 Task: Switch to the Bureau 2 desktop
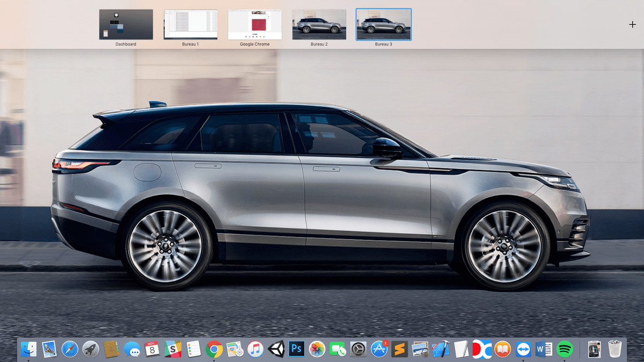tap(319, 25)
